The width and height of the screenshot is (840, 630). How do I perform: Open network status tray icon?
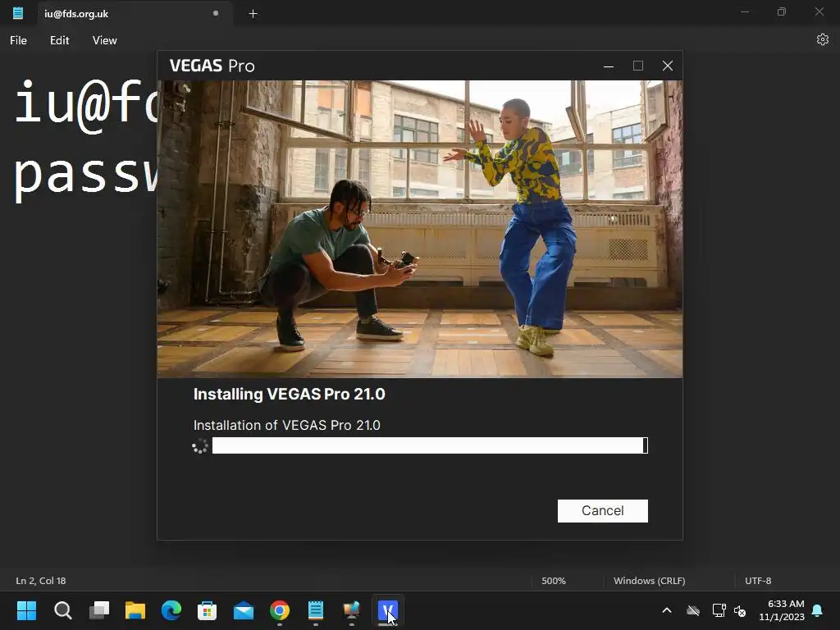pos(719,610)
